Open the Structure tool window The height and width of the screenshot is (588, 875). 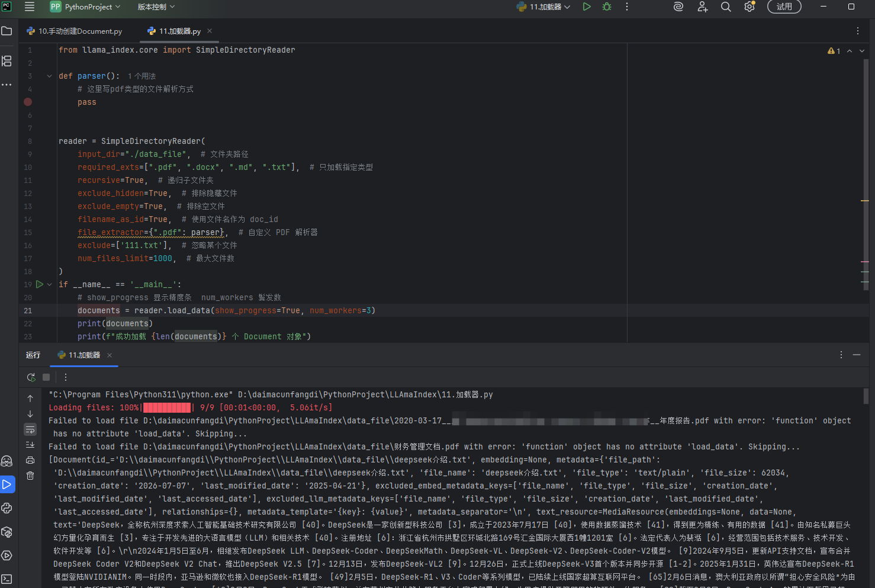coord(7,61)
